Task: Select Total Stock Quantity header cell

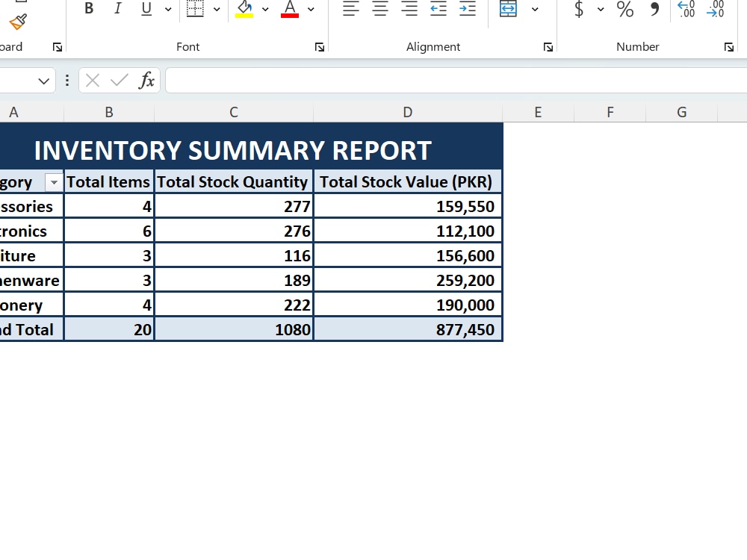Action: click(234, 182)
